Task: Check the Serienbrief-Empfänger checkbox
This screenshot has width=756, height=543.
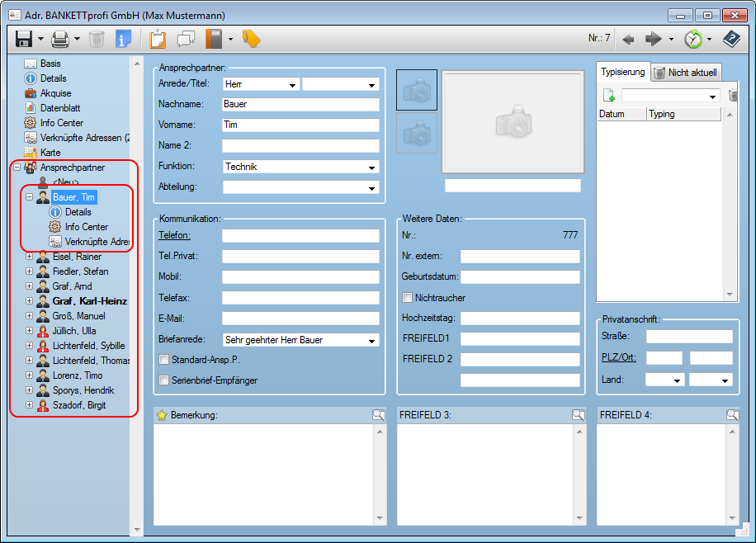Action: [163, 380]
